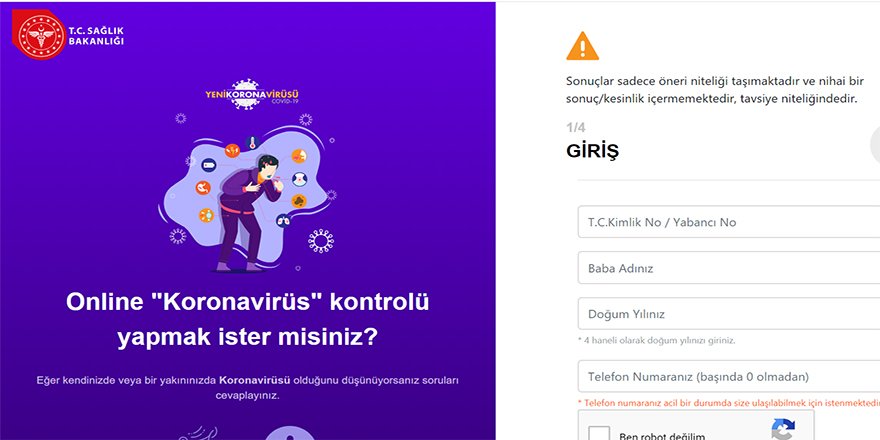Click the thermometer fever symptom icon
The height and width of the screenshot is (440, 880).
tap(251, 143)
